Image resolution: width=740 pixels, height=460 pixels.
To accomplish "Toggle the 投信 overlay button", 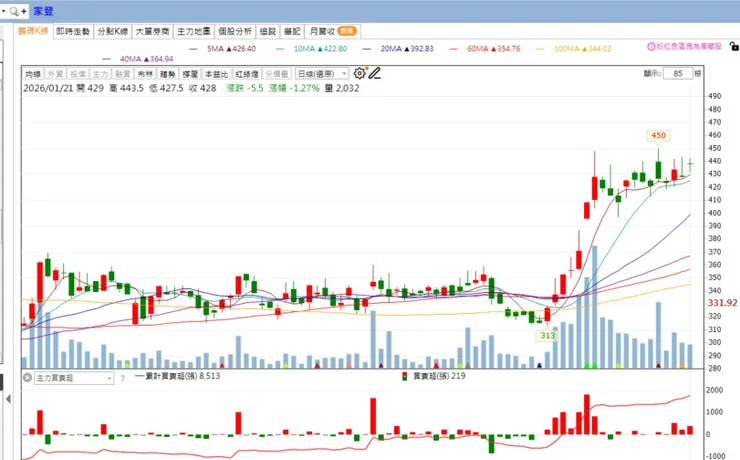I will 78,74.
